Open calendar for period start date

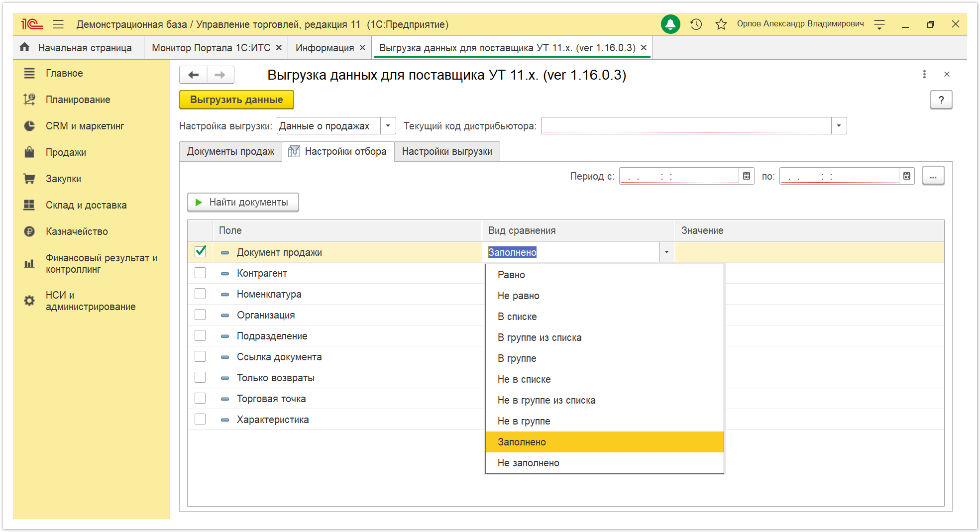tap(747, 176)
